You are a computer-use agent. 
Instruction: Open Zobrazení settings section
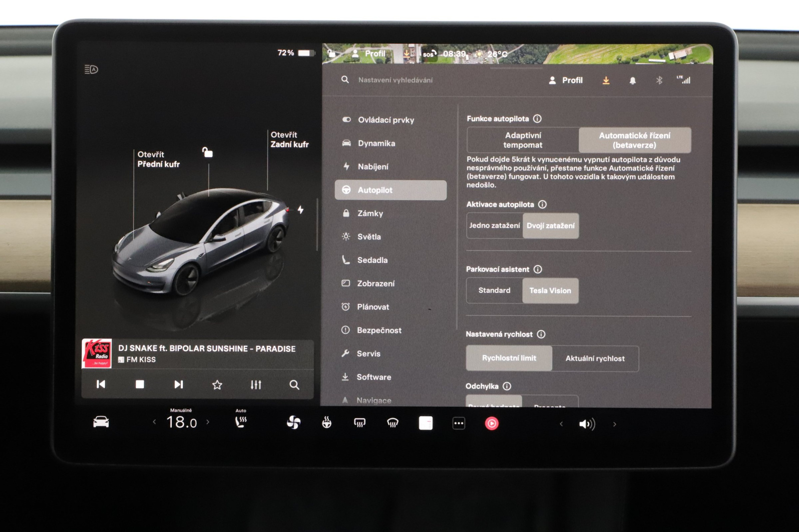click(391, 283)
